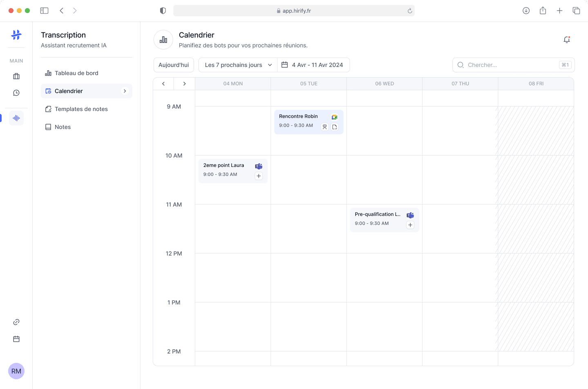Open the Pre-qualification L.. event
This screenshot has width=588, height=389.
tap(385, 220)
